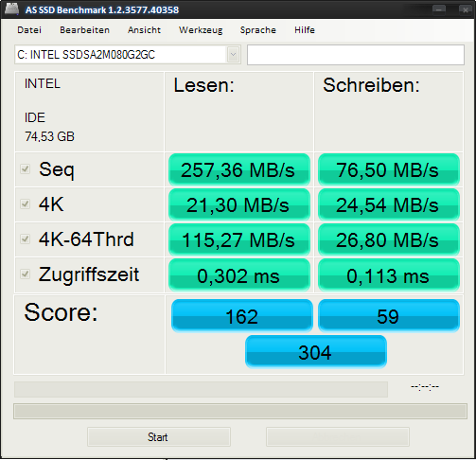Click the Seq read result 257,36 MB/s
Screen dimensions: 476x460
click(x=239, y=169)
